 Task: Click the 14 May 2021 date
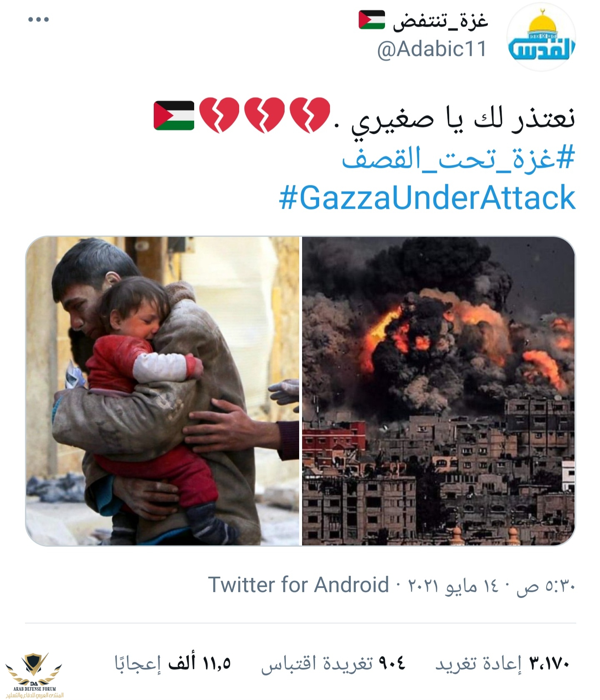tap(453, 585)
